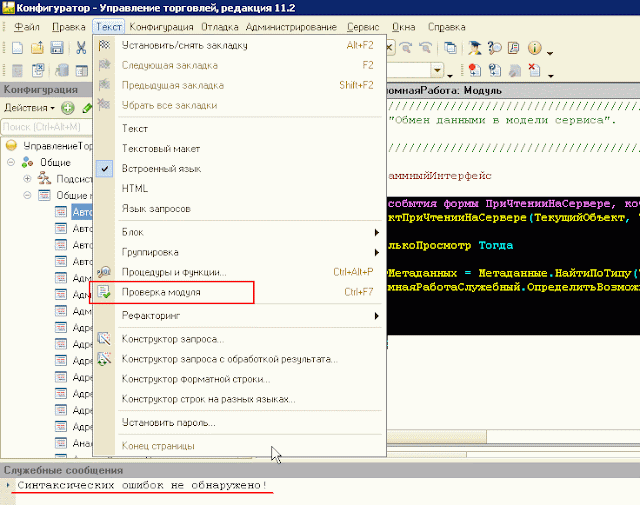Select the УправлениеТорговлей root tree item
The image size is (640, 505).
coord(57,146)
